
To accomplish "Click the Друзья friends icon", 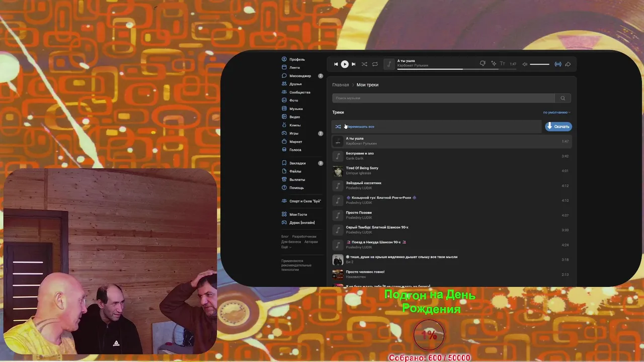I will click(x=284, y=84).
